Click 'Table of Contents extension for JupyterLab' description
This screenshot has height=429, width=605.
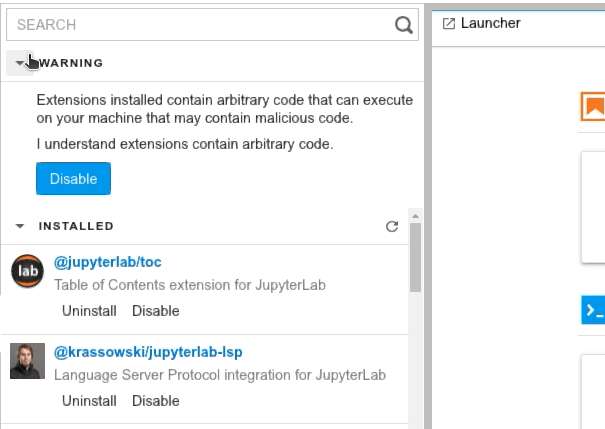[190, 285]
